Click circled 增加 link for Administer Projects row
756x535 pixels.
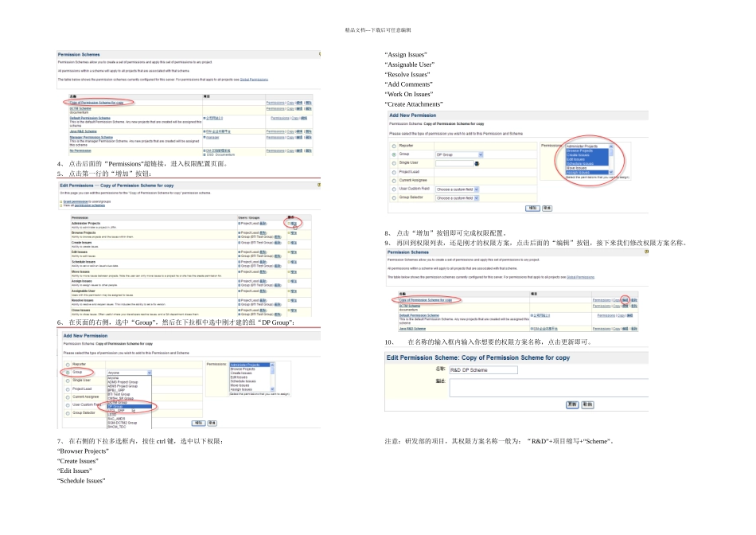294,224
